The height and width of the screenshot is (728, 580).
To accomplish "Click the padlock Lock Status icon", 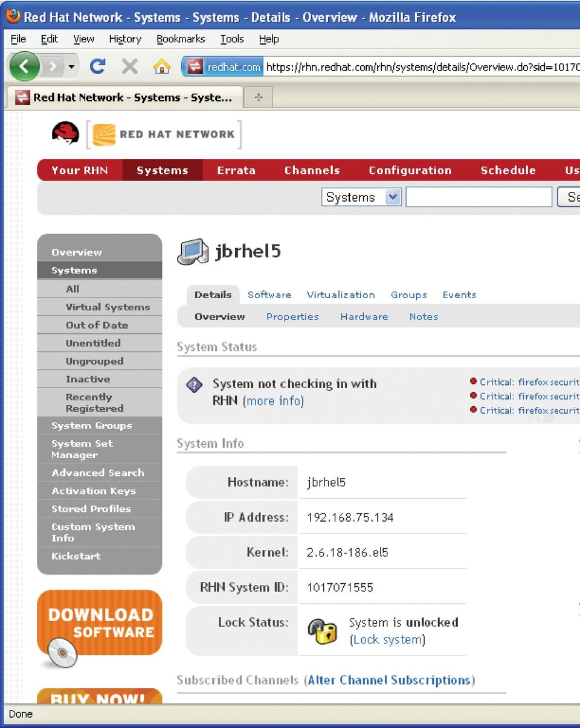I will [x=322, y=631].
